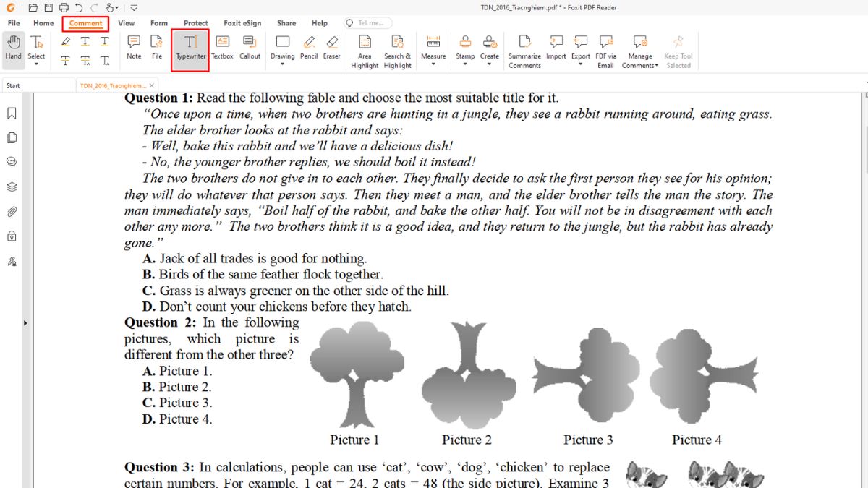Enable Area Highlight tool

(365, 51)
